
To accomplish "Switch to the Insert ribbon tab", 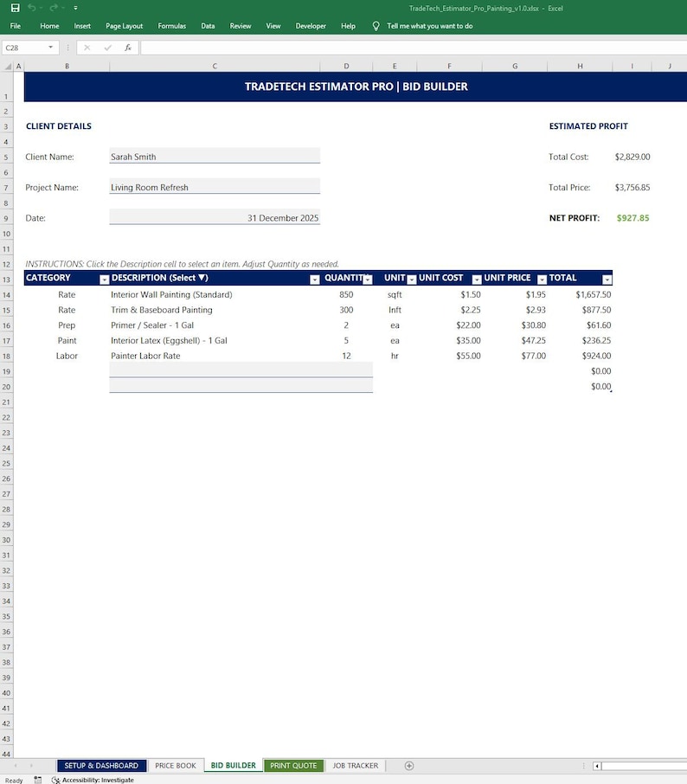I will tap(82, 26).
